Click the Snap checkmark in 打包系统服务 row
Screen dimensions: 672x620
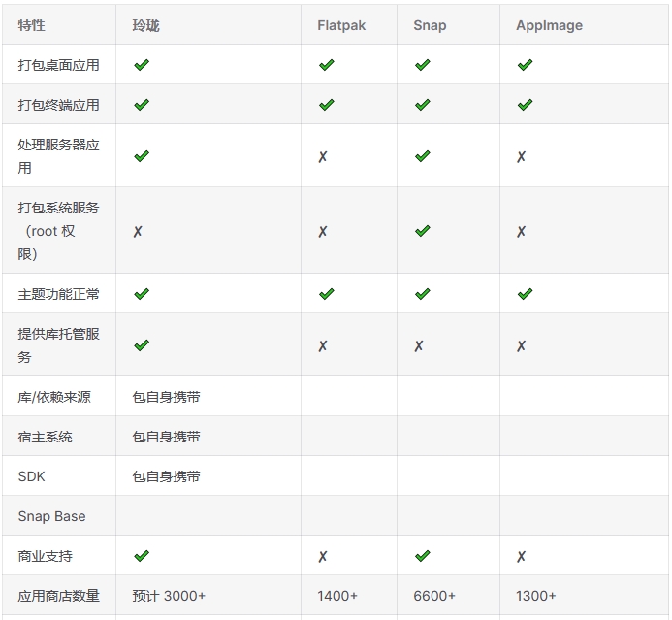[422, 232]
